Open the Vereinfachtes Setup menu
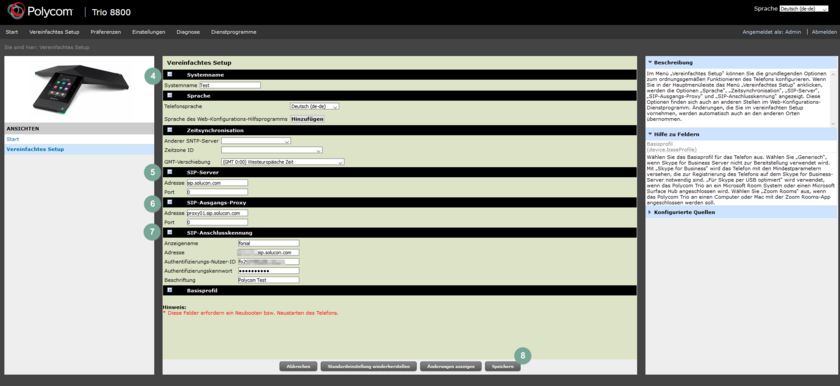This screenshot has height=386, width=840. coord(54,32)
